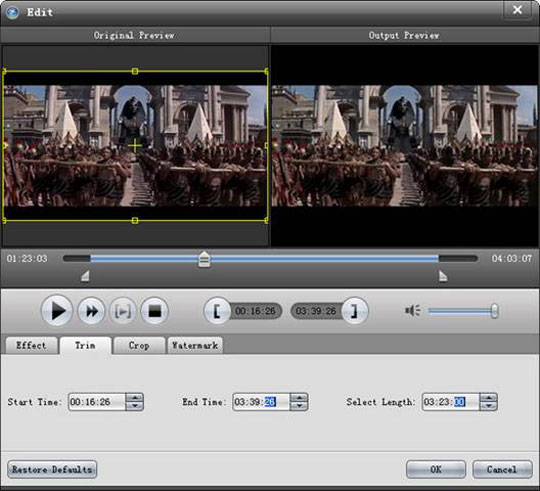The image size is (540, 491).
Task: Click the Play button
Action: point(57,311)
